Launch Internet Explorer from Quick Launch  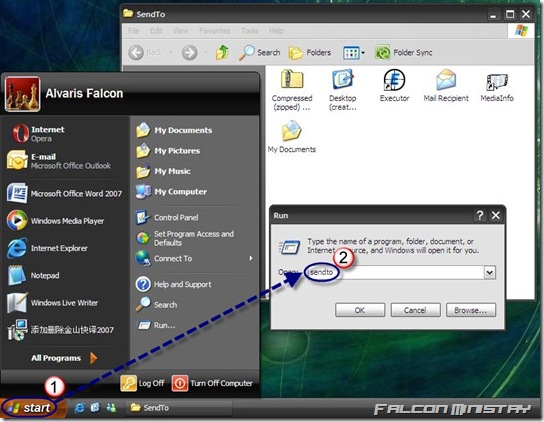click(79, 408)
